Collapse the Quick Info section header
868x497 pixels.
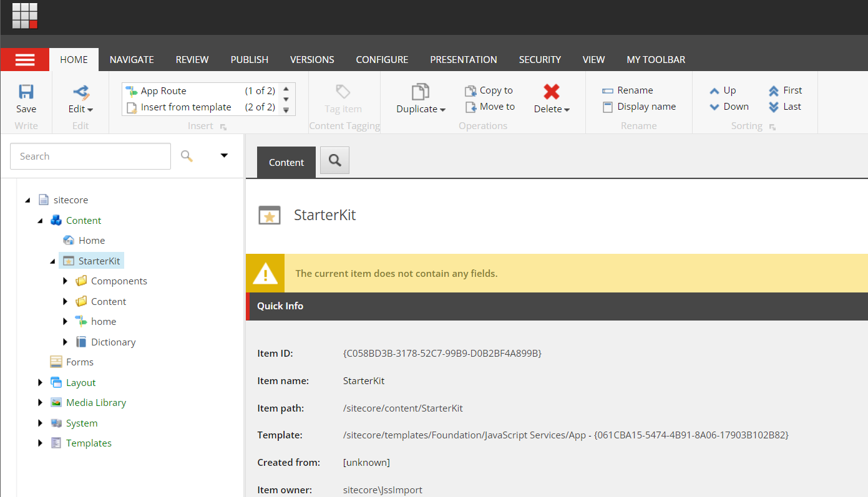(x=557, y=306)
